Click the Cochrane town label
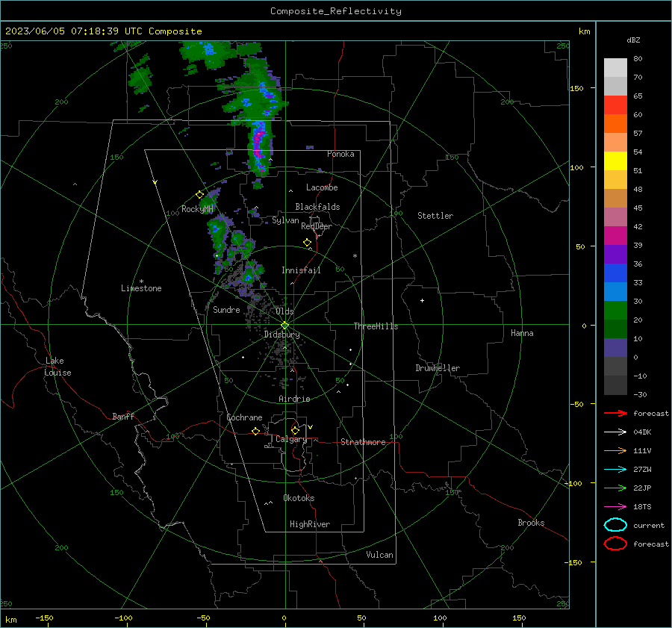672x628 pixels. pos(244,417)
